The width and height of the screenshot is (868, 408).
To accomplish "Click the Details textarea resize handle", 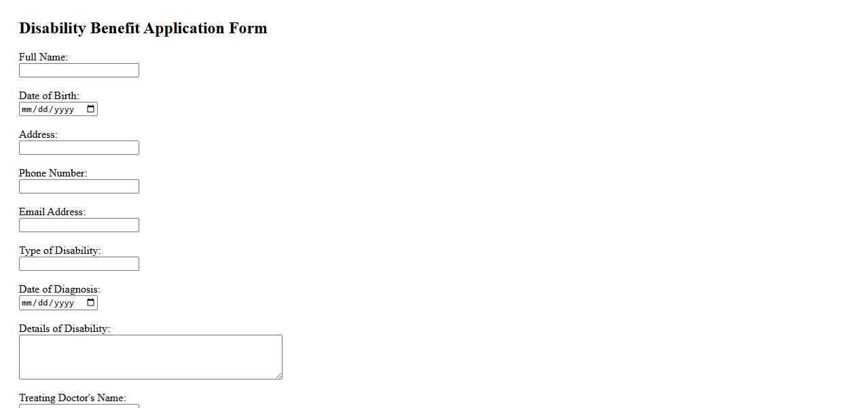I will point(278,375).
